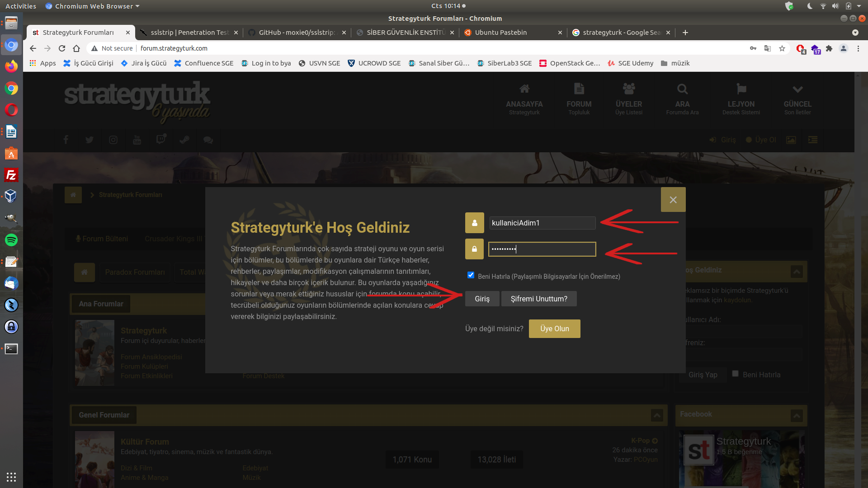Open the system tray power menu arrow
This screenshot has width=868, height=488.
coord(860,6)
